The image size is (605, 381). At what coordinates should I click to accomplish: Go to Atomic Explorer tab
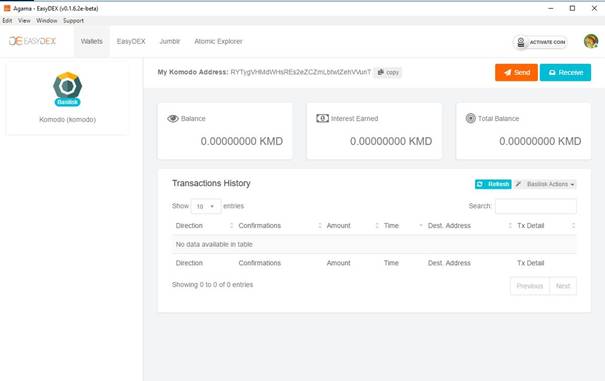tap(218, 41)
